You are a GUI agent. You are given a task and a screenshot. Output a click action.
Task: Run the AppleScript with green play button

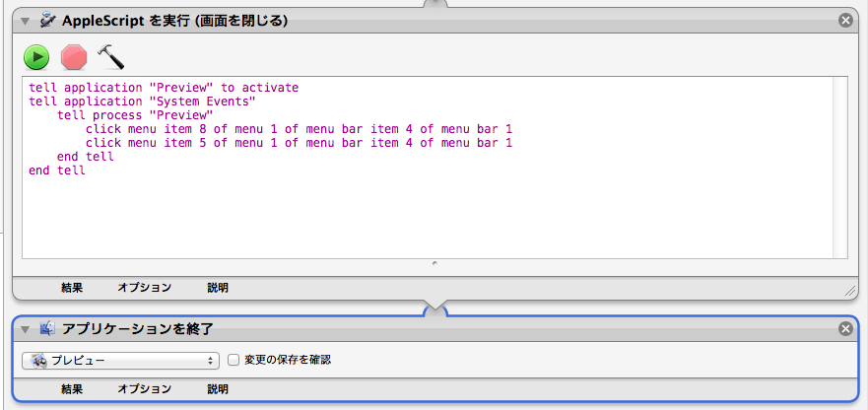click(36, 57)
